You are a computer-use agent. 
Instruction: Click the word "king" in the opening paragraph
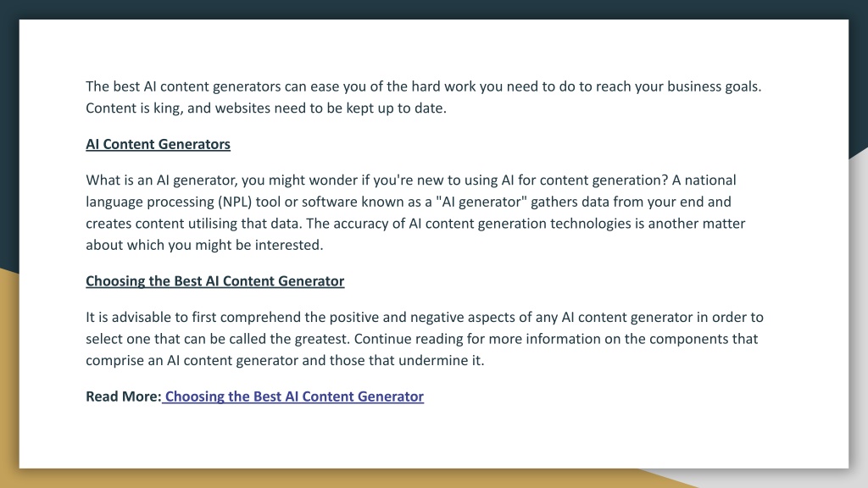(168, 108)
